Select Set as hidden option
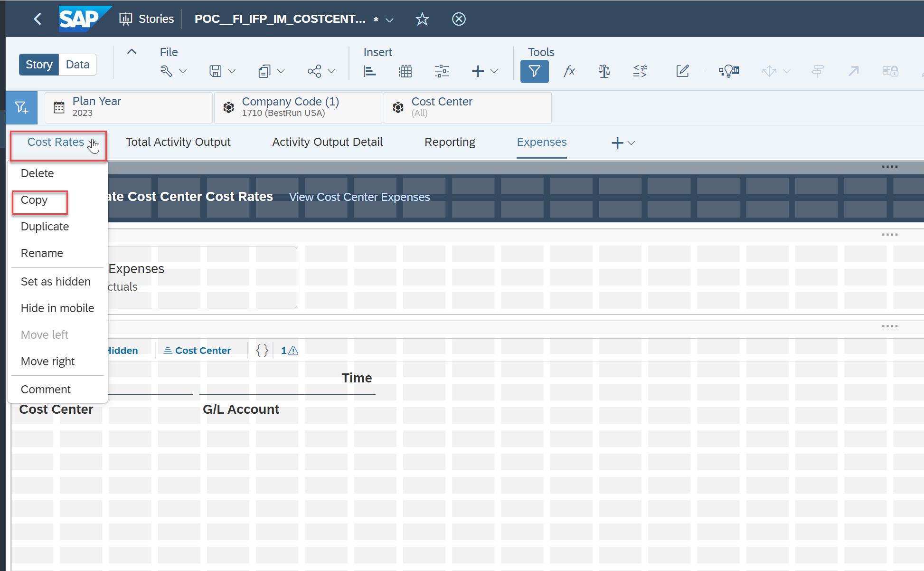This screenshot has width=924, height=571. pyautogui.click(x=56, y=282)
